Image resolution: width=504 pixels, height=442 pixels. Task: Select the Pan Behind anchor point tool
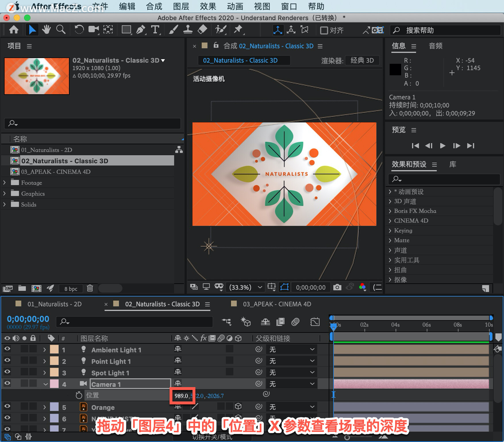coord(108,30)
